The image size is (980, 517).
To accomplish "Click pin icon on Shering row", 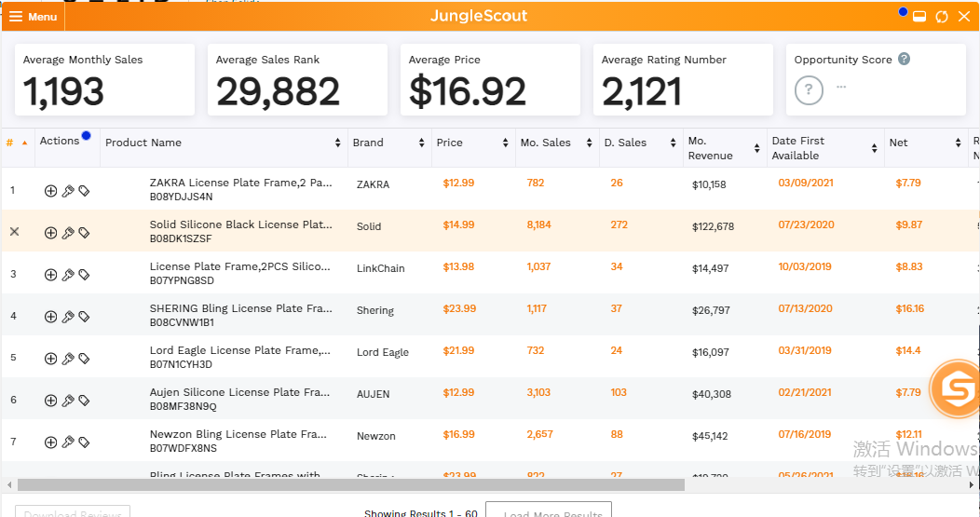I will pos(67,317).
